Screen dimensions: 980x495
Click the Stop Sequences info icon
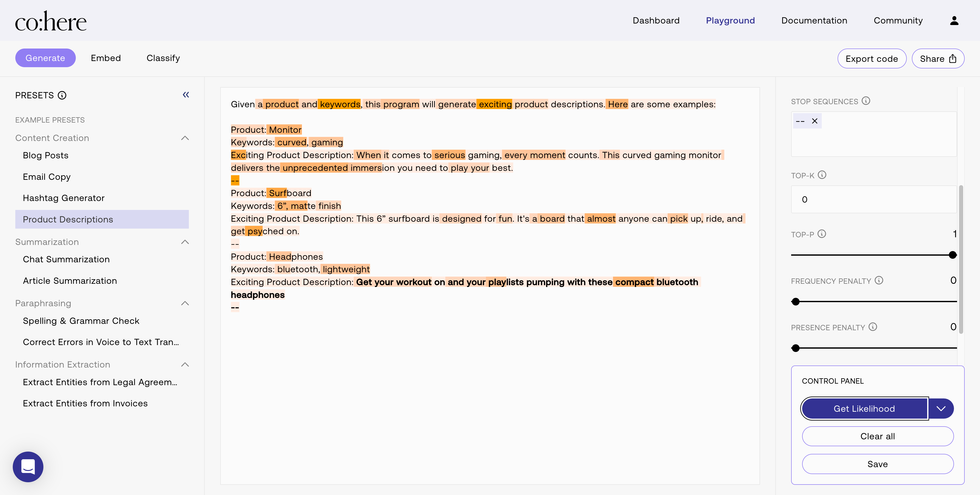click(x=866, y=101)
